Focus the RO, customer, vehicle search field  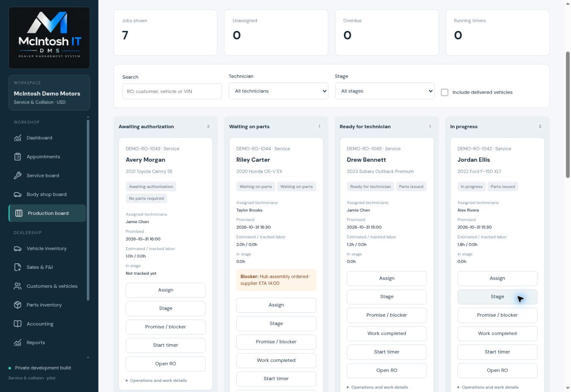pyautogui.click(x=172, y=91)
